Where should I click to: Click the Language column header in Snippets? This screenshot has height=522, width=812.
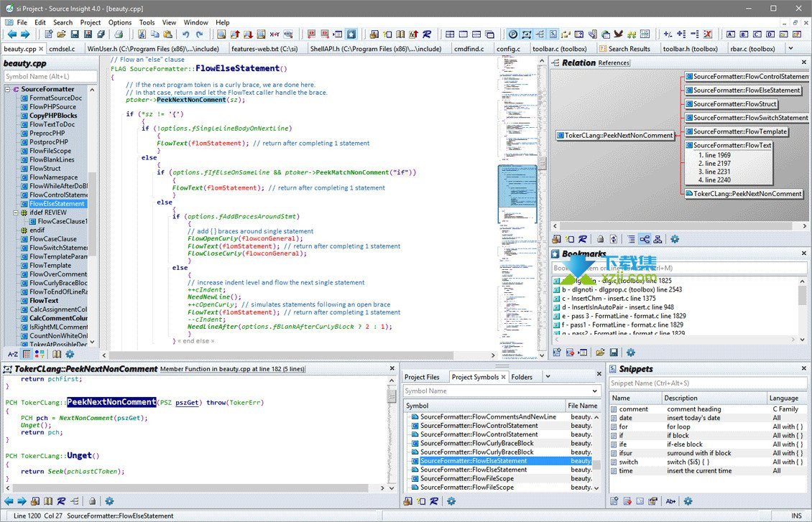click(785, 398)
